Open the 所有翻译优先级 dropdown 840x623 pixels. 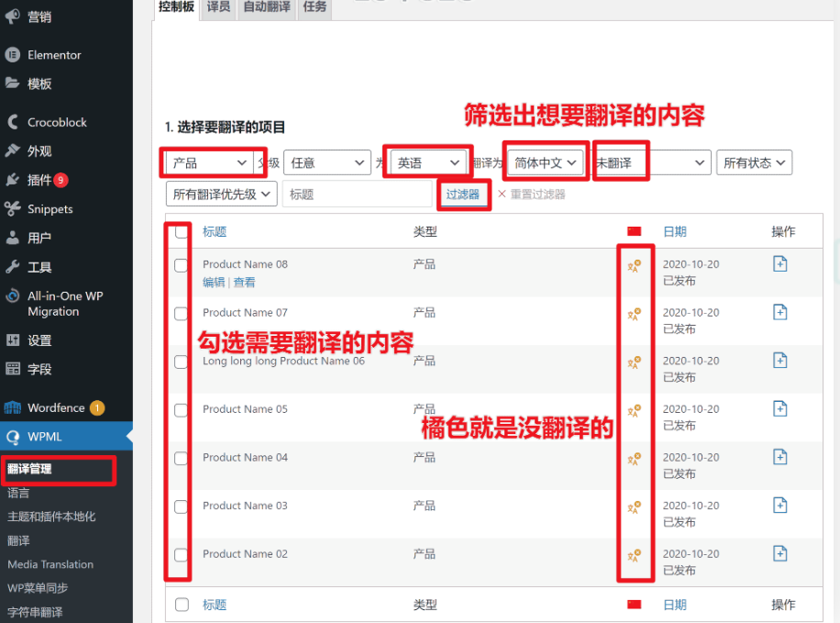[x=221, y=195]
